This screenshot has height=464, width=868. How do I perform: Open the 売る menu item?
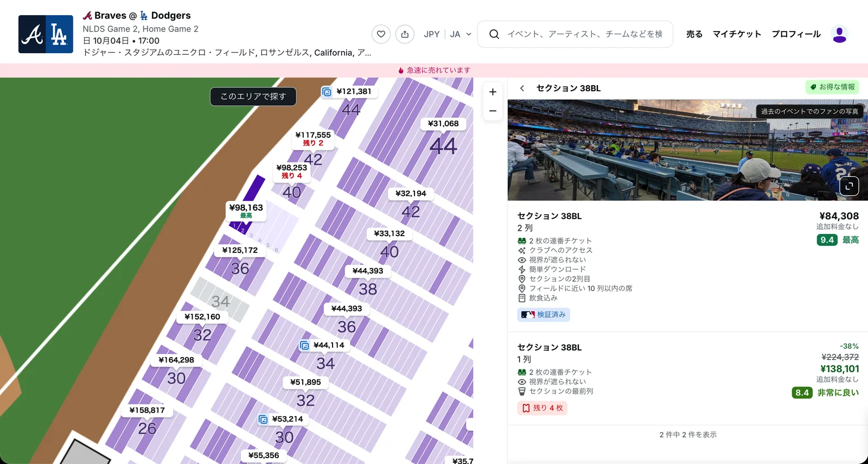[694, 34]
